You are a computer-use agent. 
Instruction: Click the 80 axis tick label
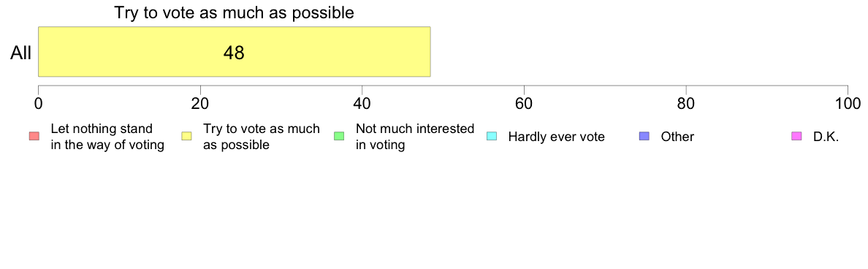pos(686,103)
